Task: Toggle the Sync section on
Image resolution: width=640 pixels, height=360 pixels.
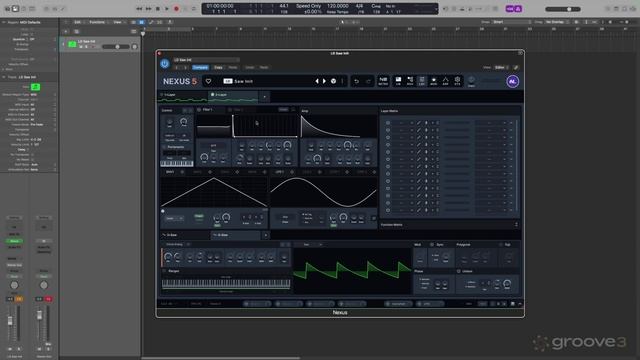Action: point(432,244)
